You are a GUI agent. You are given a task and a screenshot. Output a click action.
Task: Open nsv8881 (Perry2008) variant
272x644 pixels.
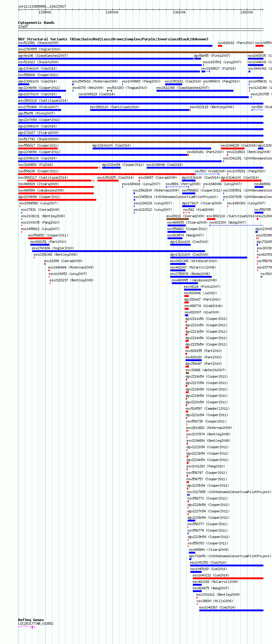point(183,184)
